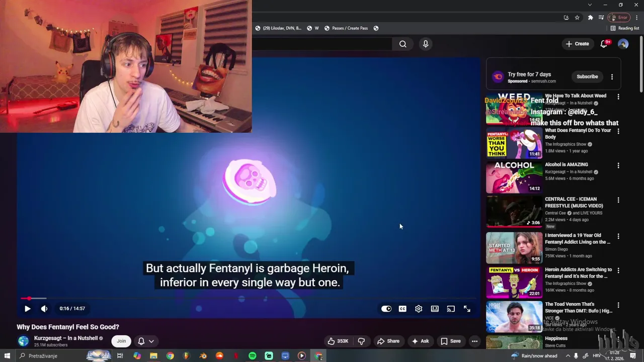Open the Central Cee music video thumbnail
644x362 pixels.
(514, 212)
